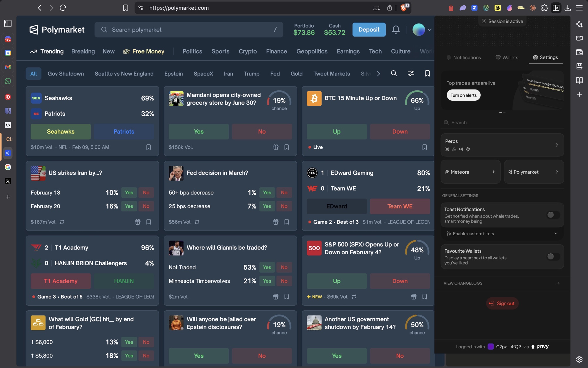This screenshot has width=588, height=368.
Task: Enable Favourite Wallets toggle
Action: click(x=553, y=256)
